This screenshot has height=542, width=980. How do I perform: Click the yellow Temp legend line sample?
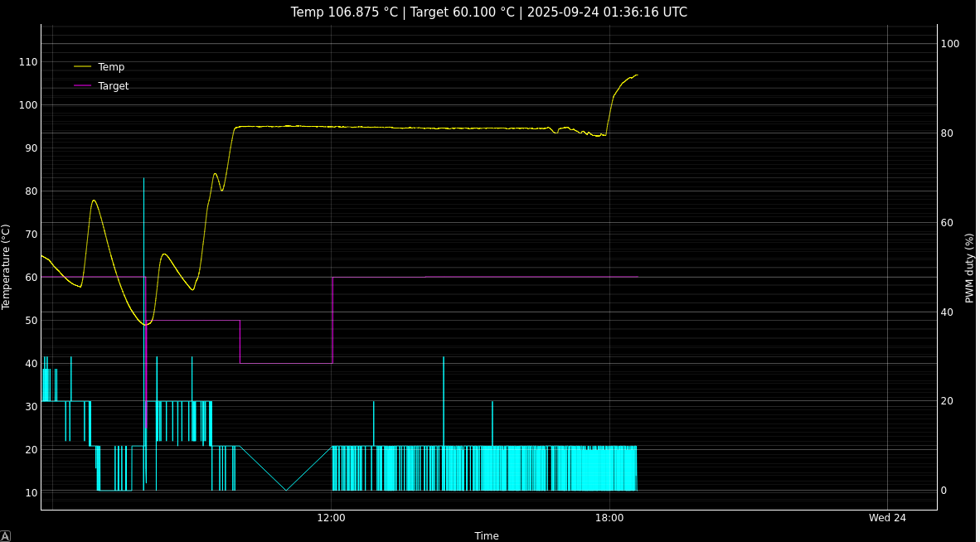pyautogui.click(x=82, y=66)
